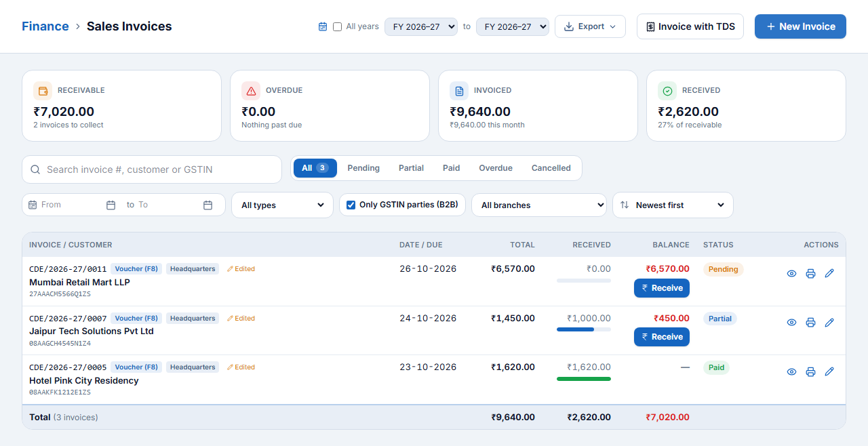Go to Finance breadcrumb link
Screen dimensions: 868x446
pos(45,26)
